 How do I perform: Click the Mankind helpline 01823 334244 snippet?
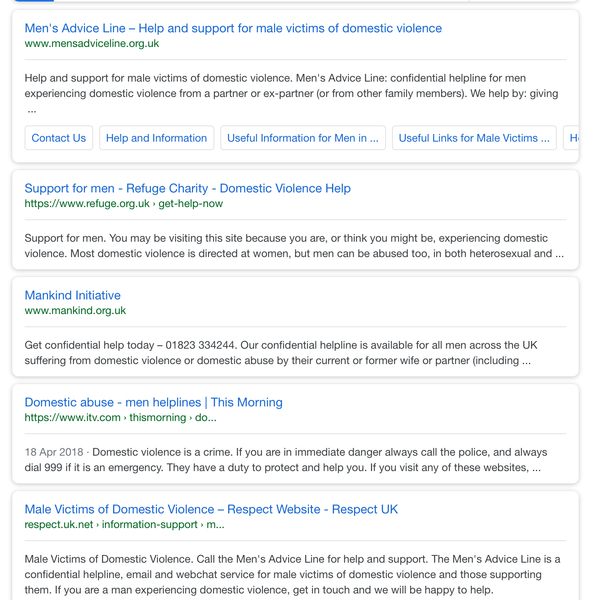281,353
